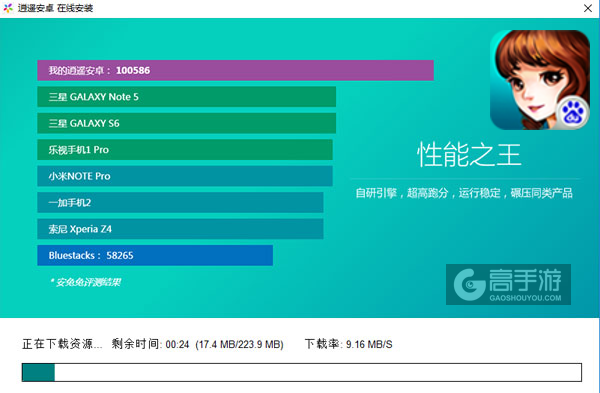Image resolution: width=600 pixels, height=393 pixels.
Task: Select the 三星 GALAXY Note 5 bar
Action: pos(186,97)
